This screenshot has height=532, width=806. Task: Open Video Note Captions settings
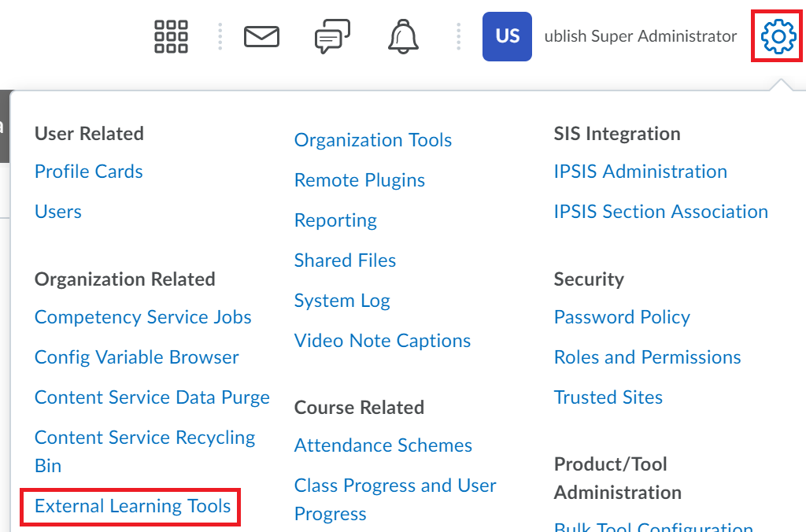coord(382,341)
